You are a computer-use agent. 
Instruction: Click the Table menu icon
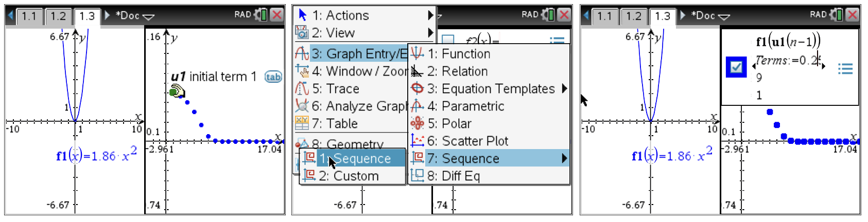click(302, 123)
